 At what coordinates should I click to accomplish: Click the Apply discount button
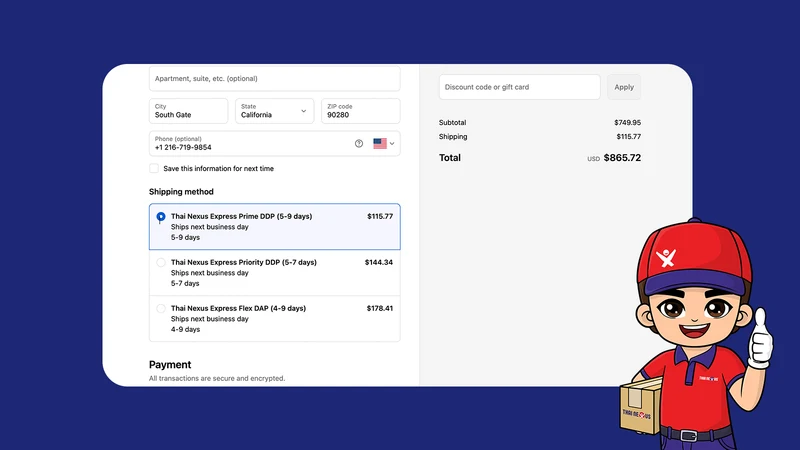pos(624,87)
